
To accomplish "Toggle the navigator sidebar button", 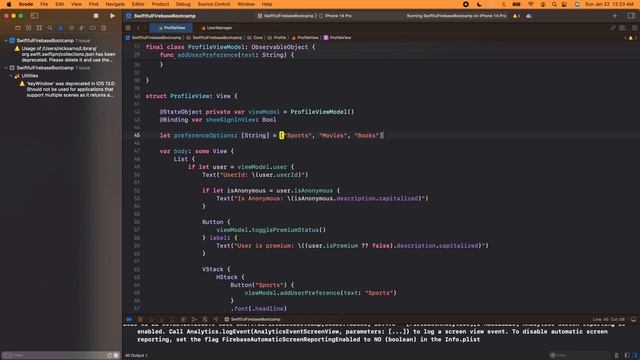I will pyautogui.click(x=34, y=16).
